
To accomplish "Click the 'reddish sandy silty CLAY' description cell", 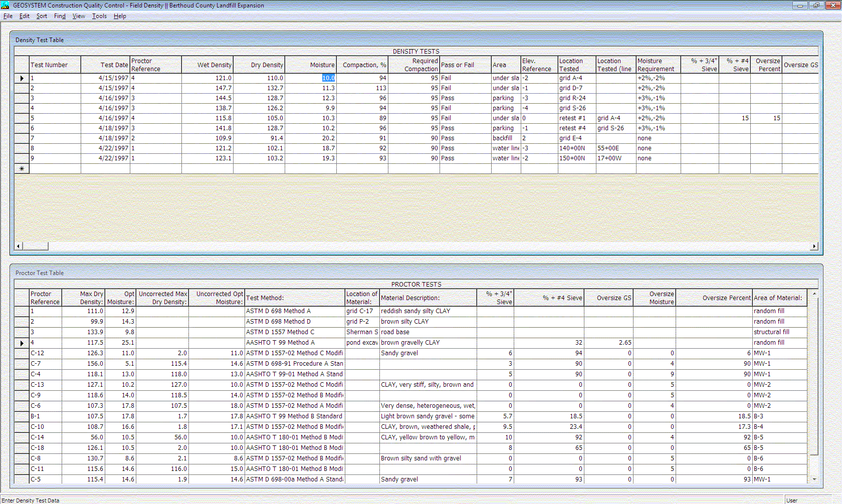I will (427, 311).
